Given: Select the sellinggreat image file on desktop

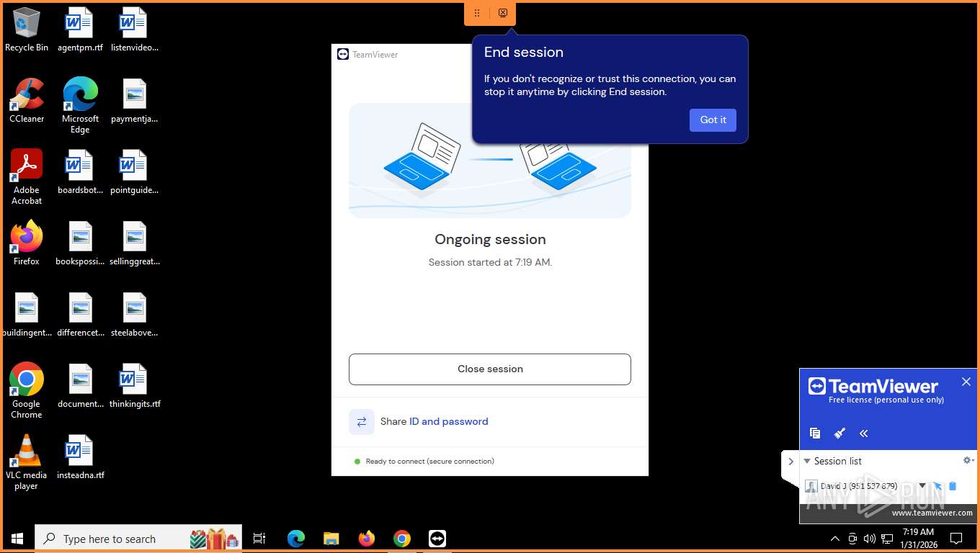Looking at the screenshot, I should (x=134, y=244).
